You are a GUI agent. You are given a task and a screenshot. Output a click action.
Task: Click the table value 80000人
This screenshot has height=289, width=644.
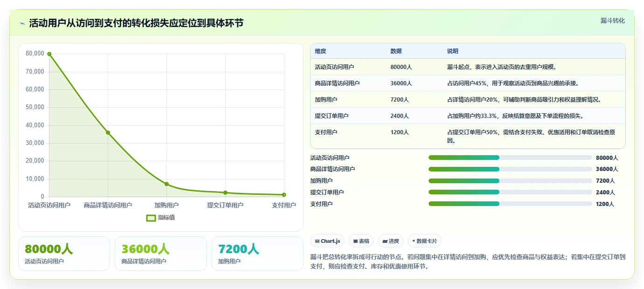tap(401, 67)
